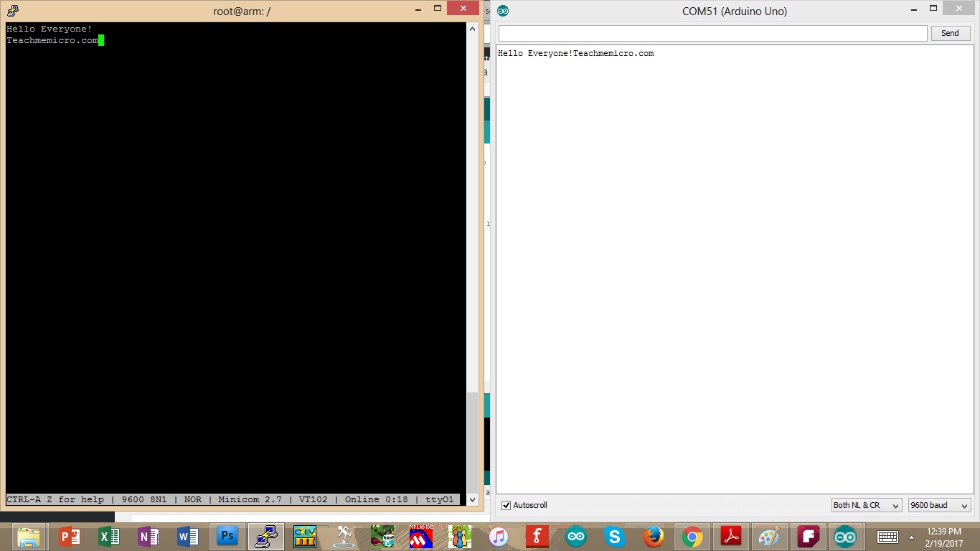Screen dimensions: 980x551
Task: Launch Firefox from the taskbar
Action: point(653,537)
